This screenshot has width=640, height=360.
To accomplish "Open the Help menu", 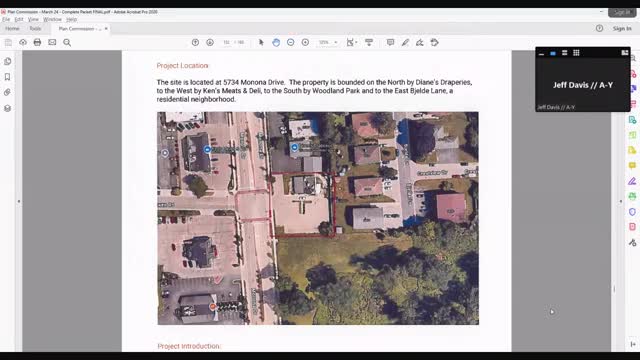I will point(71,19).
